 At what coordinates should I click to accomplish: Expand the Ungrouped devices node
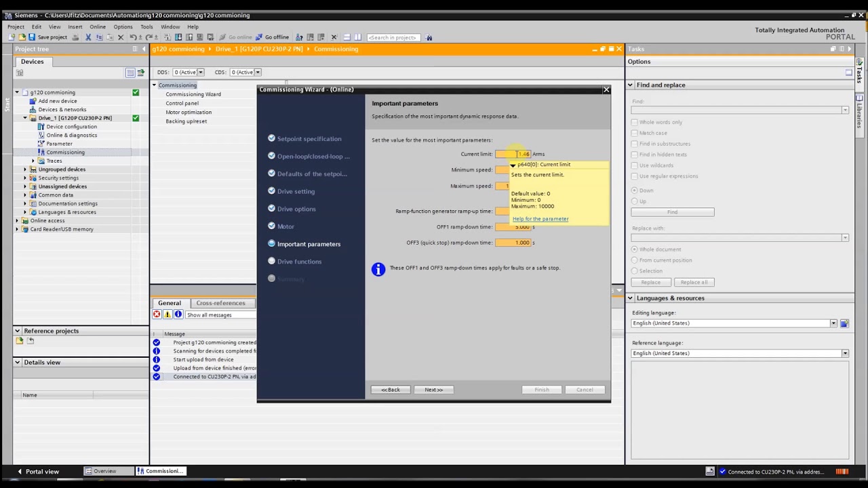(25, 169)
